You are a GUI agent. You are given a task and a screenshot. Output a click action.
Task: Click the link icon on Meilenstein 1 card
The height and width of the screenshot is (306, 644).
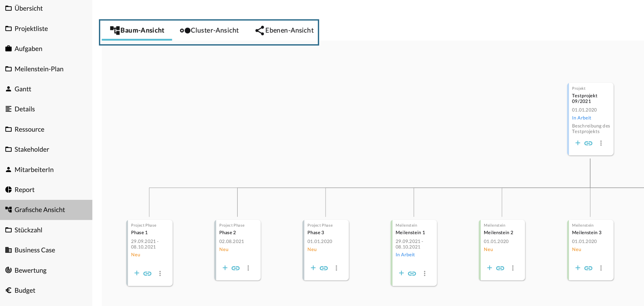click(x=412, y=273)
